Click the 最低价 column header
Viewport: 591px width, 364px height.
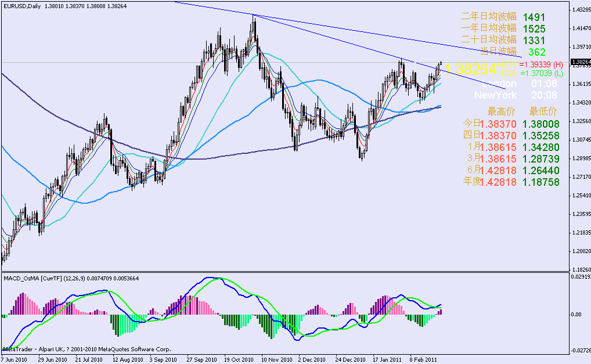click(543, 112)
